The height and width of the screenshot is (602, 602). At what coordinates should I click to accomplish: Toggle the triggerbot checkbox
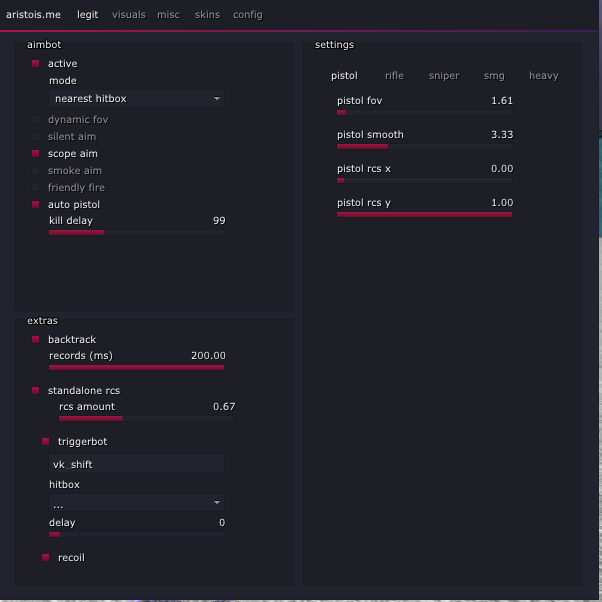[x=45, y=442]
